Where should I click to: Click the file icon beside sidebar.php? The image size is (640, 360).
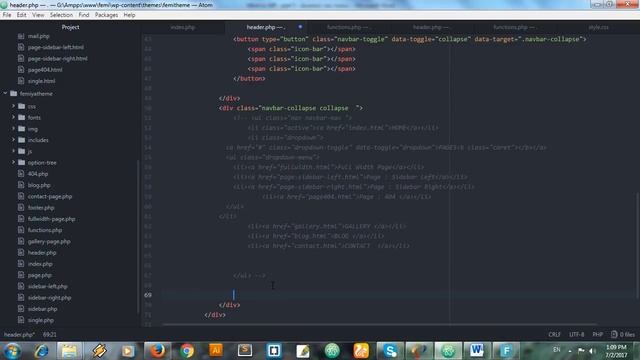click(x=21, y=309)
